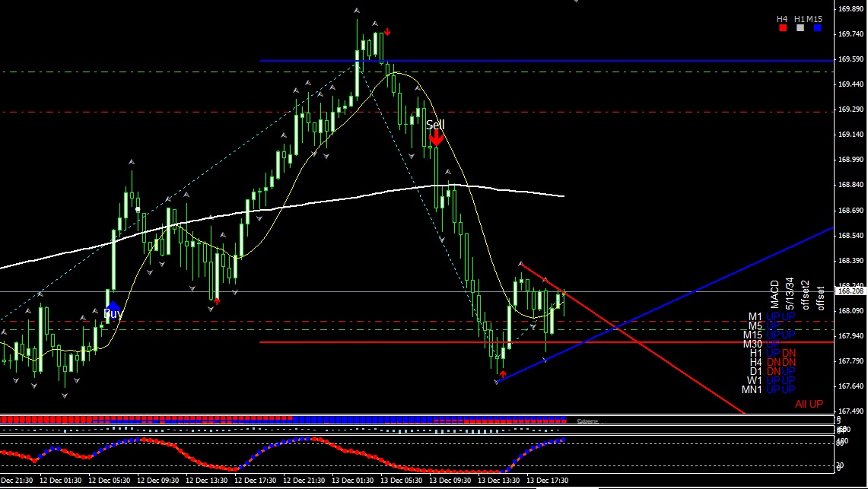The height and width of the screenshot is (489, 868).
Task: Click the 167.940 price axis label
Action: [851, 336]
